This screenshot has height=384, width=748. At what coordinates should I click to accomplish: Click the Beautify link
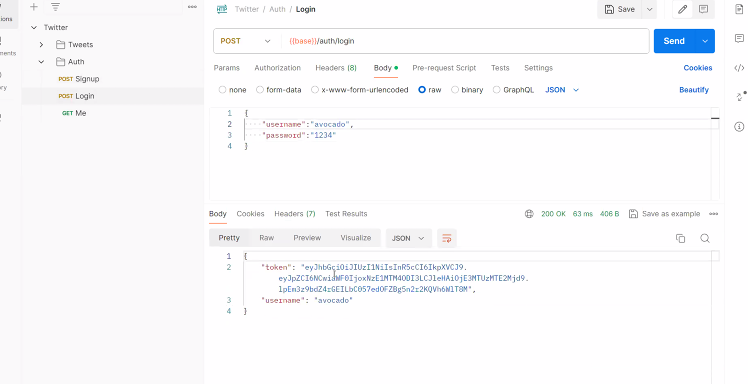point(694,90)
